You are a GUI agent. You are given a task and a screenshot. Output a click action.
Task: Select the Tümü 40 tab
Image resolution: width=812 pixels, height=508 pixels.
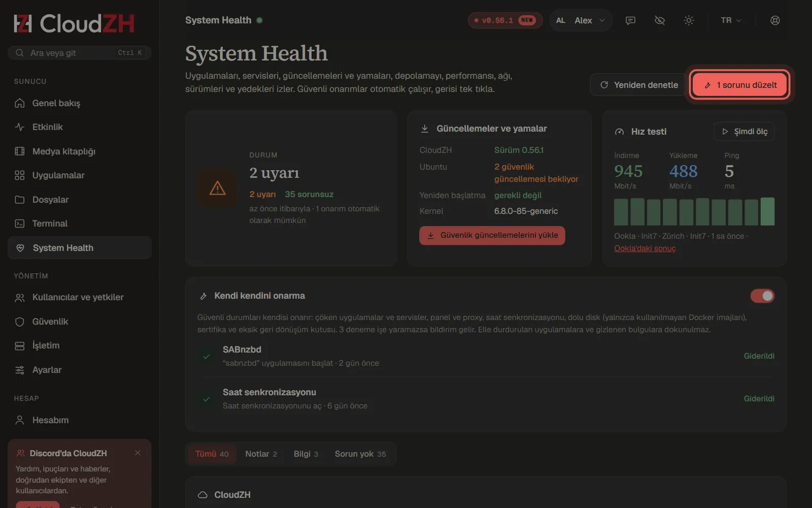pos(212,454)
